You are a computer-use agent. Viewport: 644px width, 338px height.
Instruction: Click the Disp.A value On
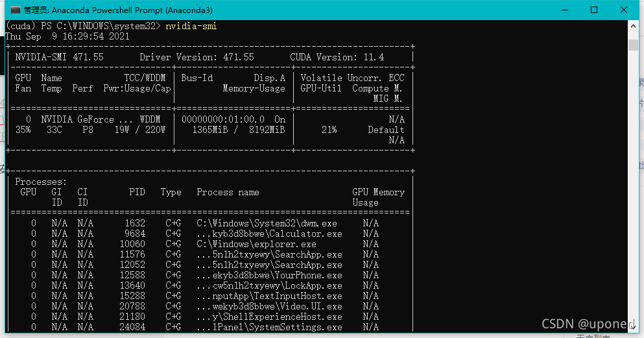pyautogui.click(x=280, y=119)
